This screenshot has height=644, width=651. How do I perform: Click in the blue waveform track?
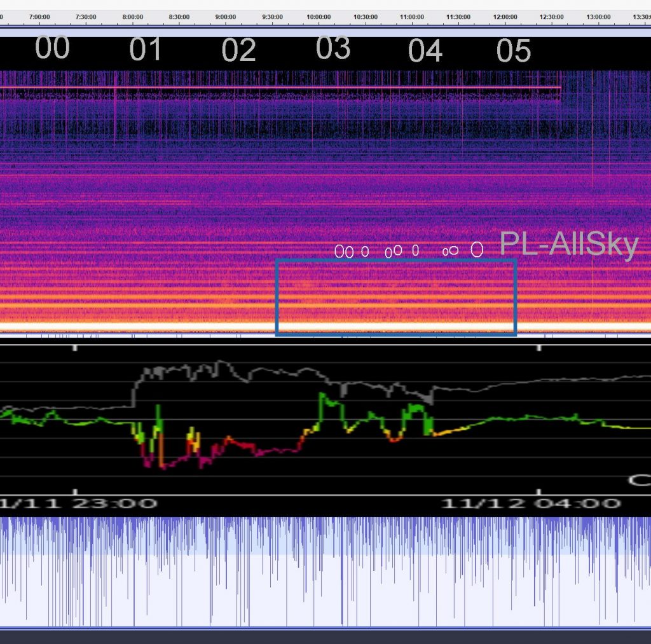(x=318, y=572)
